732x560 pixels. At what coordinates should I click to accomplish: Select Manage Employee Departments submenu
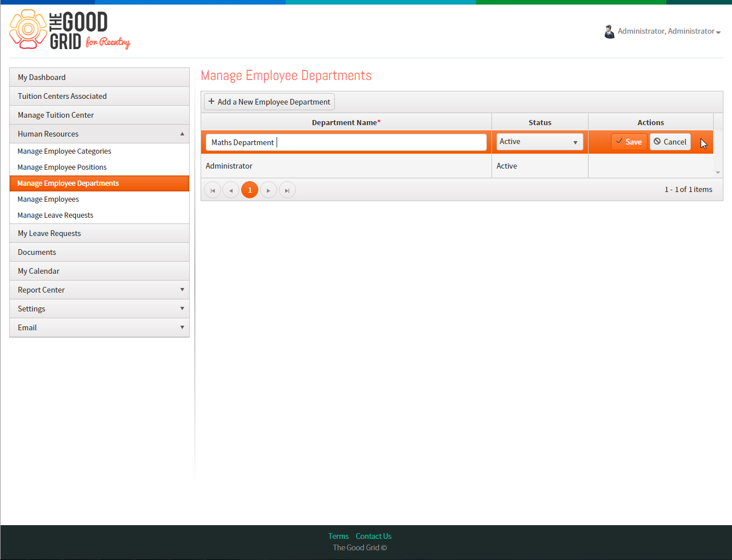pyautogui.click(x=99, y=183)
